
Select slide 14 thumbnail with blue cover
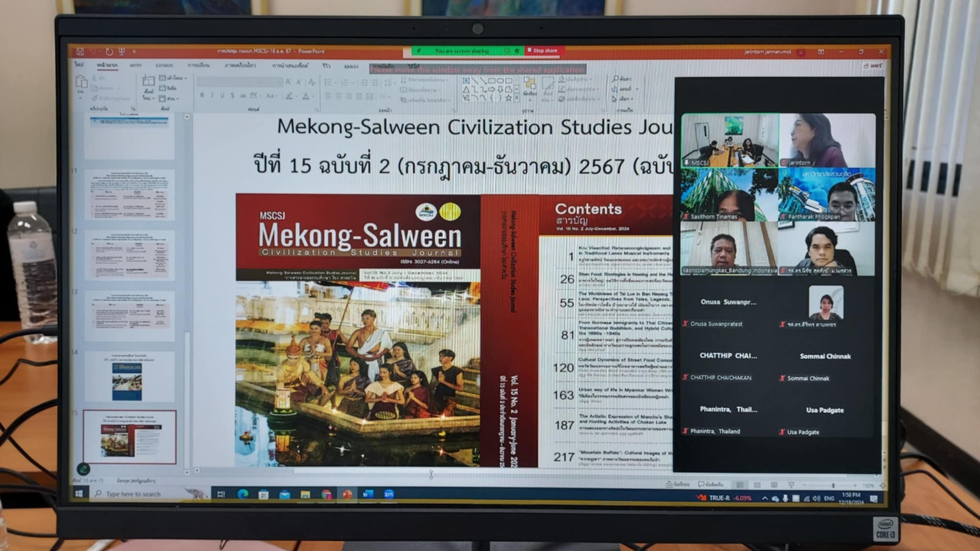click(x=129, y=376)
